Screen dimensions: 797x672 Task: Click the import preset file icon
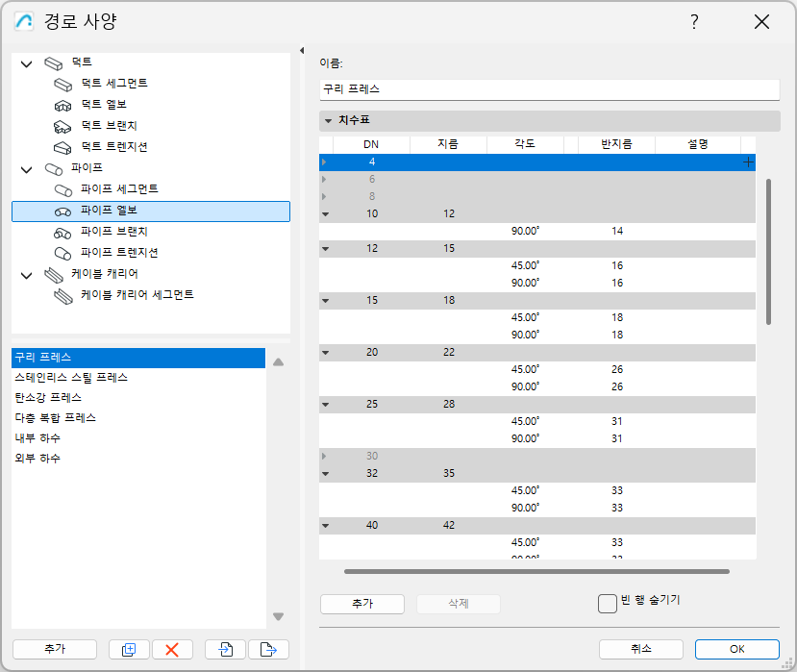[x=225, y=649]
